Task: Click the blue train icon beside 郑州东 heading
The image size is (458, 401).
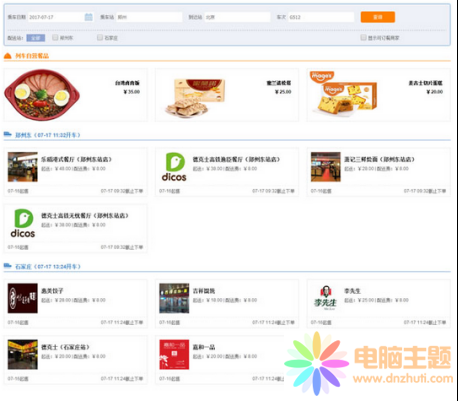Action: click(x=8, y=134)
